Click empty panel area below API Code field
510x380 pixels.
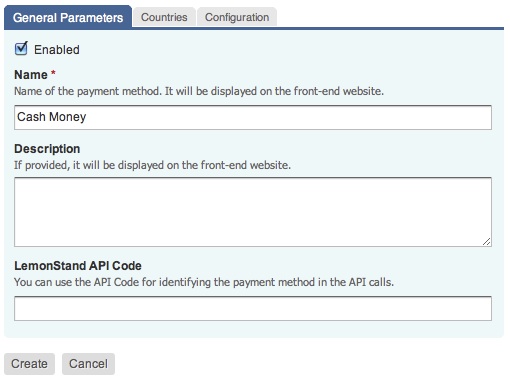[253, 329]
